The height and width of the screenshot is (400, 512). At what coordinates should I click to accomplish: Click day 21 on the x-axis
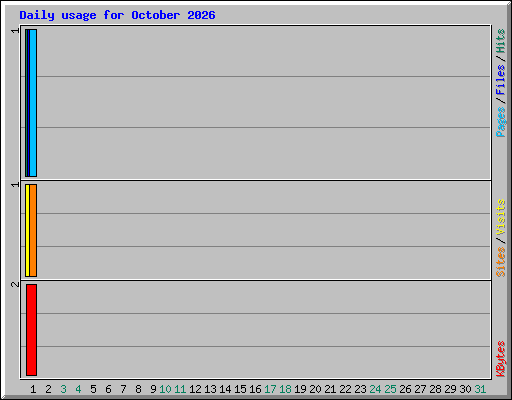pos(330,389)
